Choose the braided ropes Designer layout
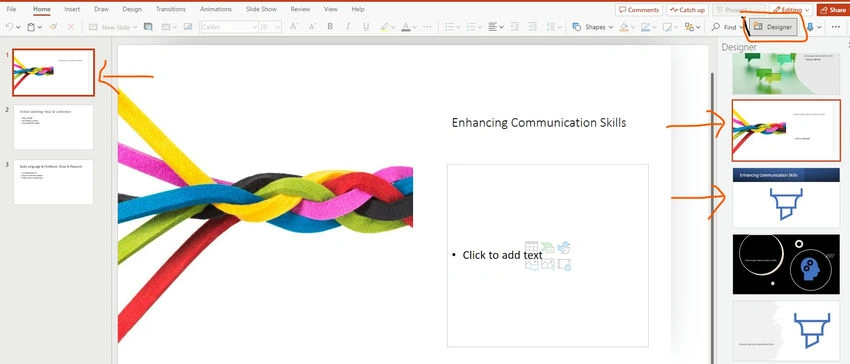This screenshot has height=364, width=850. click(786, 130)
